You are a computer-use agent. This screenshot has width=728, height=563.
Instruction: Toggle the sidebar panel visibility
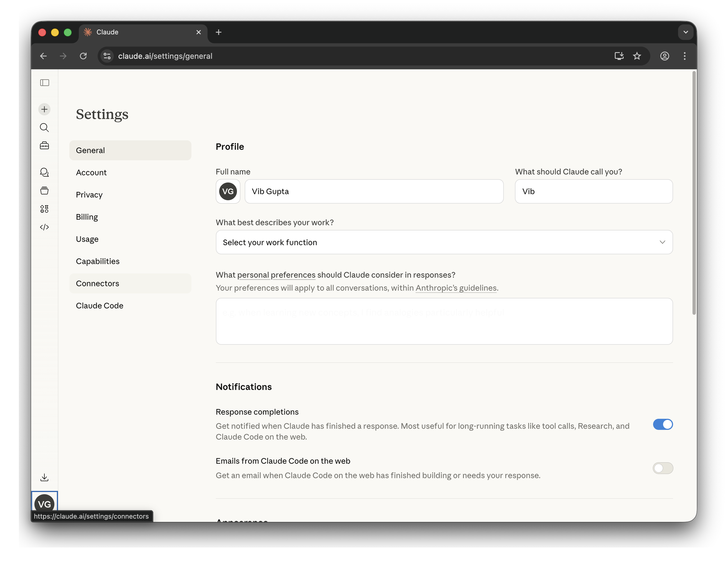44,83
